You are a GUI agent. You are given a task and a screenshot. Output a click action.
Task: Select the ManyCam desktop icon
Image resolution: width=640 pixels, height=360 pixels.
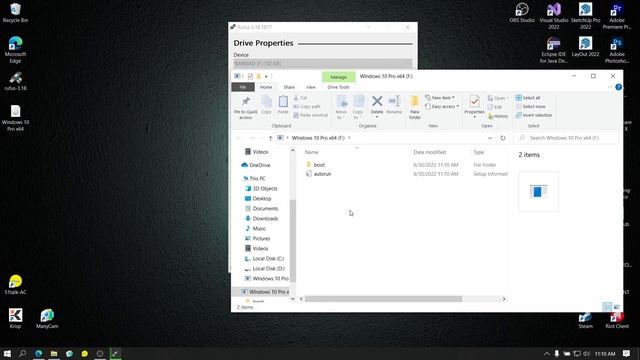click(47, 319)
